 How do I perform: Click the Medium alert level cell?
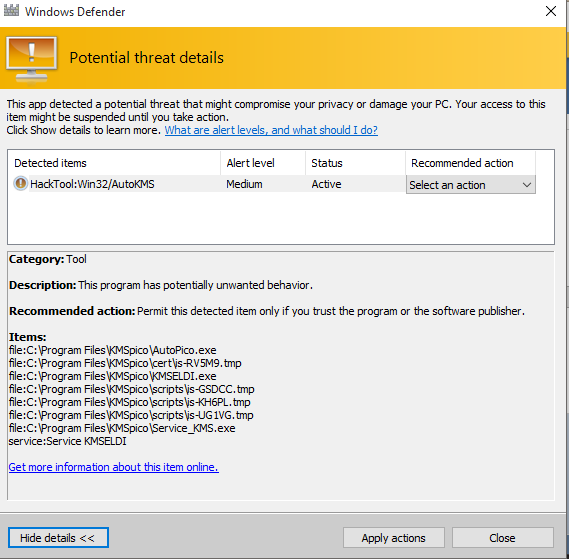(x=244, y=184)
